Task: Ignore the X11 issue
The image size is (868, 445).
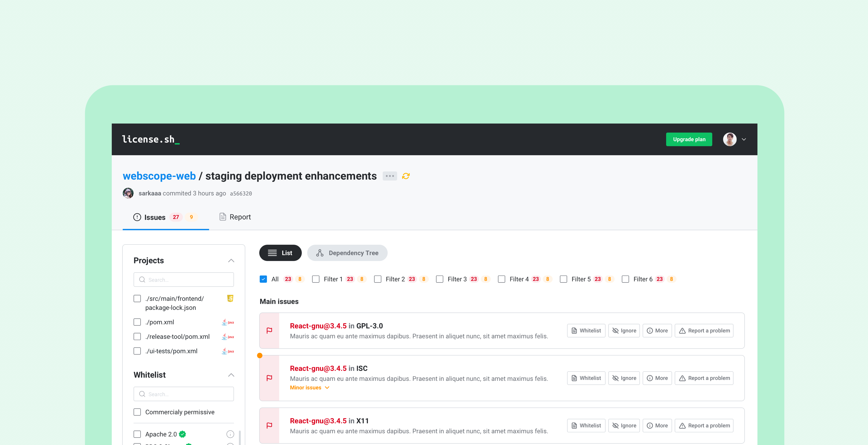Action: [x=624, y=426]
